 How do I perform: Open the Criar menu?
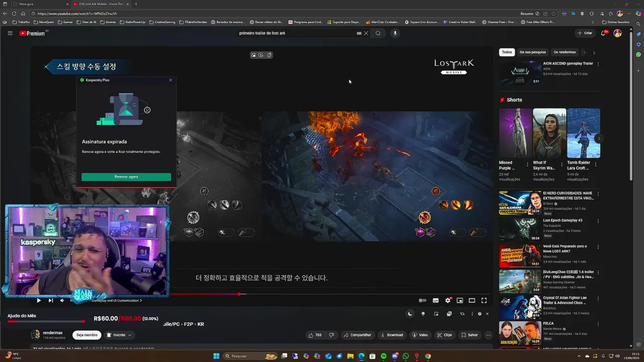point(585,33)
